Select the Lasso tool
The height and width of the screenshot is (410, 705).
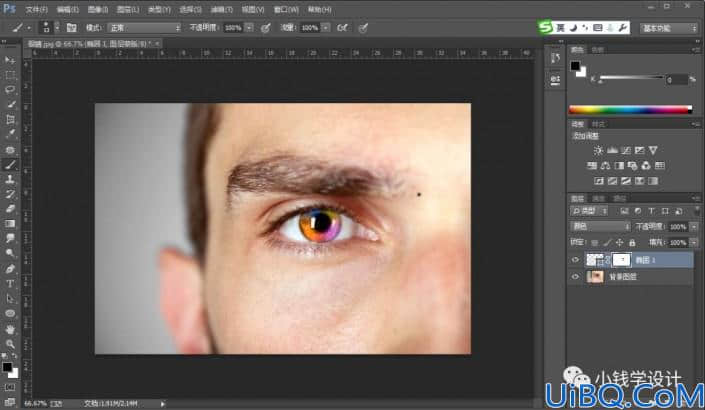click(x=10, y=89)
